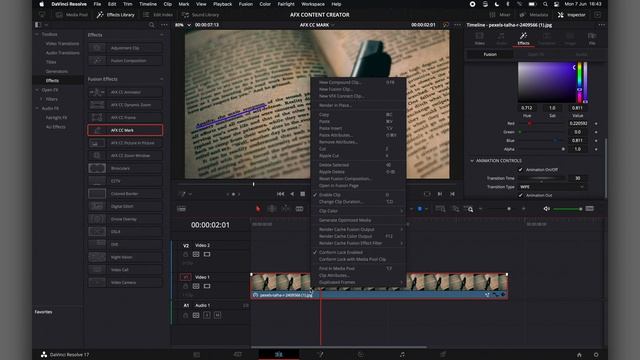This screenshot has height=360, width=640.
Task: Click the Media Pool toolbar button
Action: (x=72, y=15)
